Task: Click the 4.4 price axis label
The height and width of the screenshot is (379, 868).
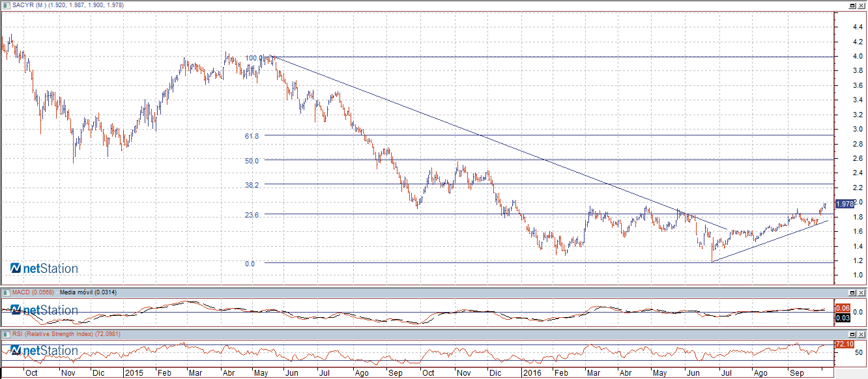Action: pyautogui.click(x=858, y=27)
